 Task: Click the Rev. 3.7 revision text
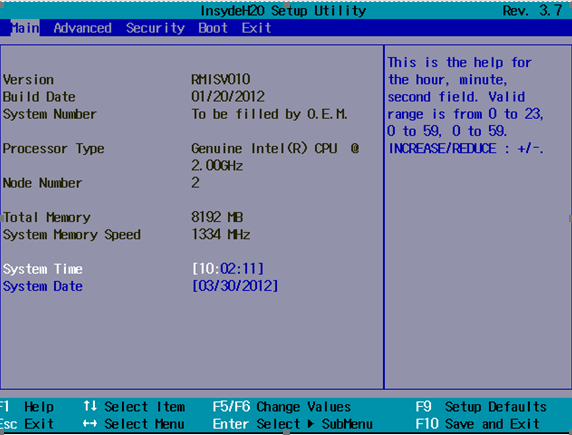coord(533,11)
